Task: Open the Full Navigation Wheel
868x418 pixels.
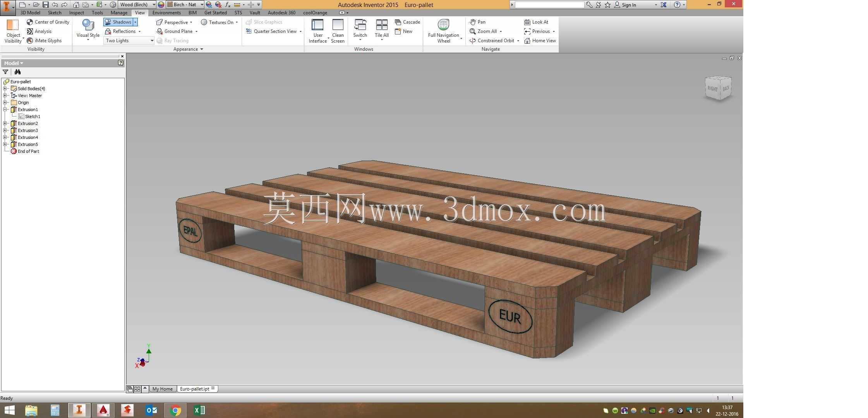Action: [443, 31]
